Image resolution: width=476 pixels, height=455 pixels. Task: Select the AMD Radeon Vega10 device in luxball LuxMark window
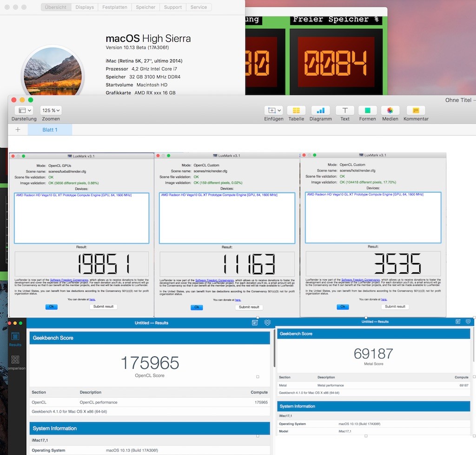click(74, 195)
